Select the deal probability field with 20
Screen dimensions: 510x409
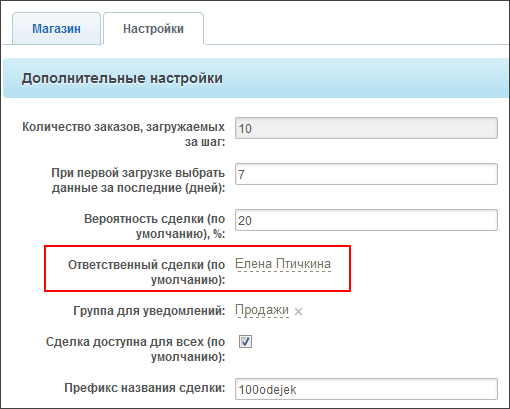point(366,220)
